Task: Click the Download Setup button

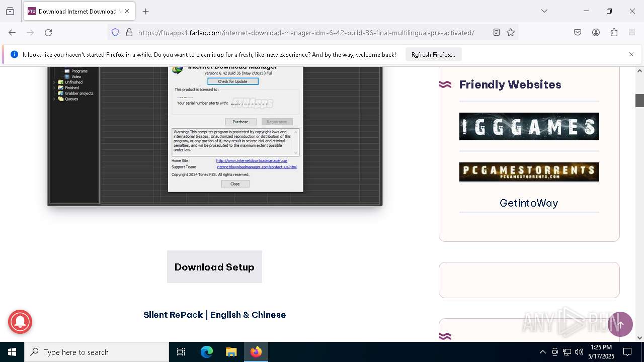Action: (214, 267)
